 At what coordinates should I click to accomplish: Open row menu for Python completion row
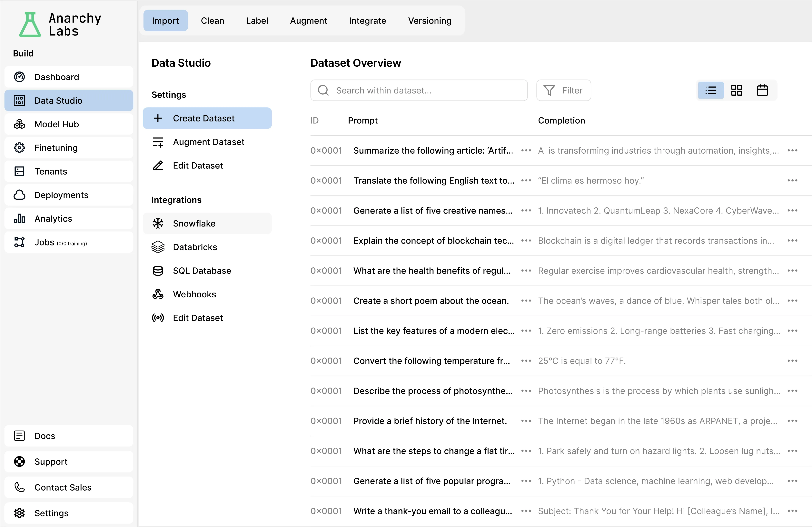(792, 481)
